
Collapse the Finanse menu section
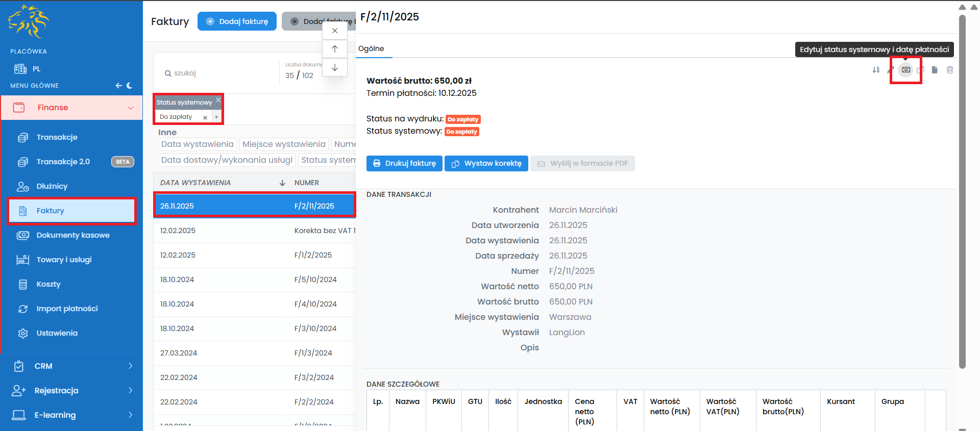(x=130, y=108)
